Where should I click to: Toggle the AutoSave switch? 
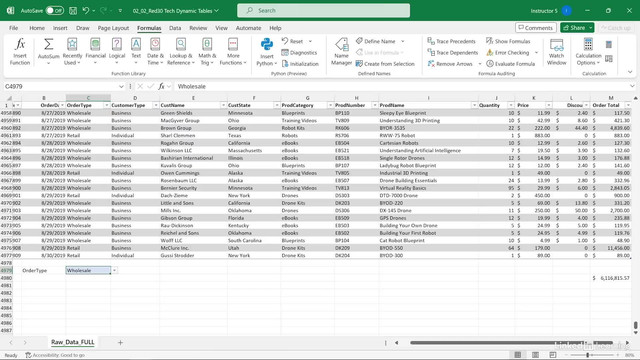pyautogui.click(x=54, y=11)
